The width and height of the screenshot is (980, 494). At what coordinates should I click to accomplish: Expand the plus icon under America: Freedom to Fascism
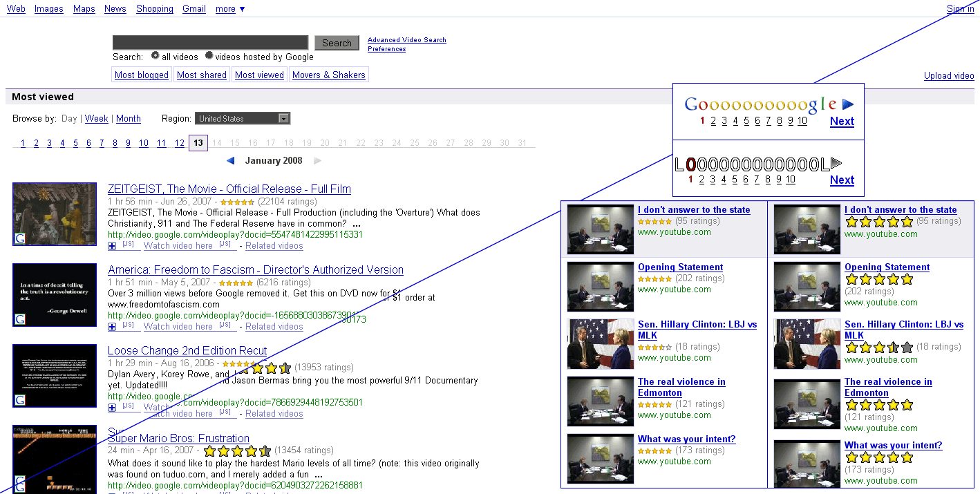[x=112, y=327]
